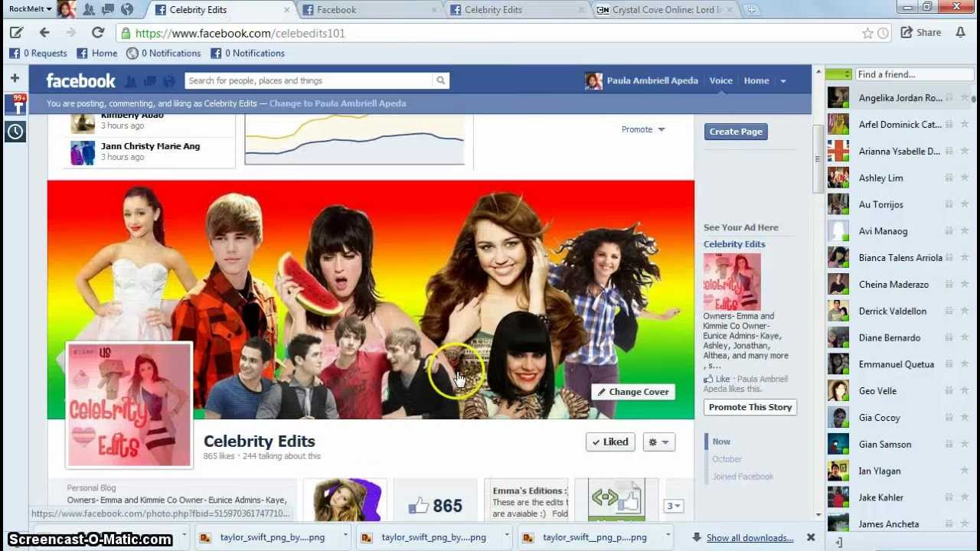Go forward with the browser forward arrow
Viewport: 980px width, 551px height.
tap(71, 33)
